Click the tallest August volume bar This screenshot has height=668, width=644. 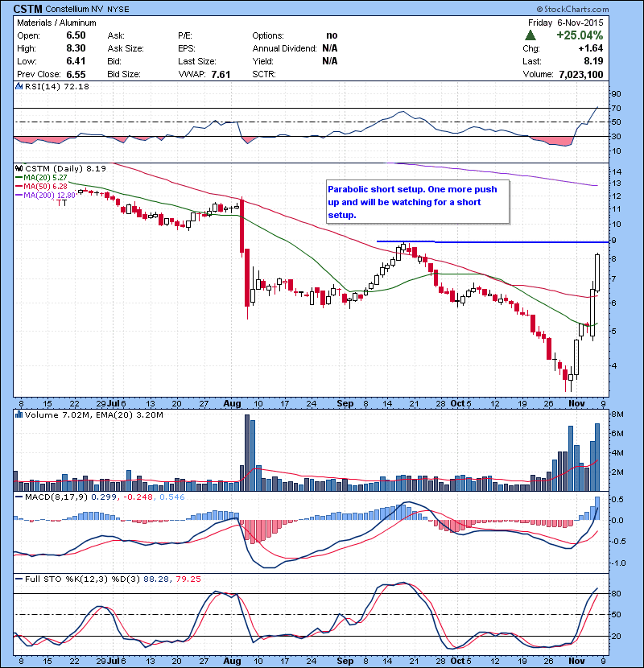pyautogui.click(x=247, y=452)
